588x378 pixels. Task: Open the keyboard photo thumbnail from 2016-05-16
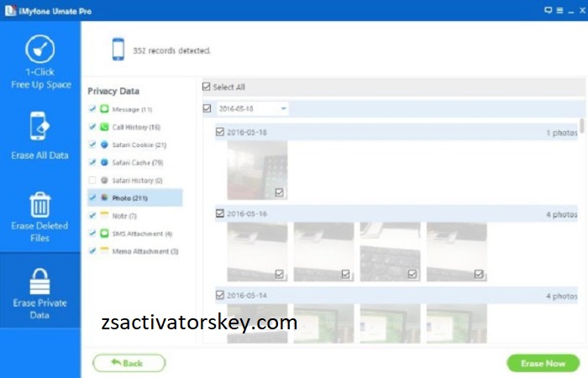(x=390, y=252)
